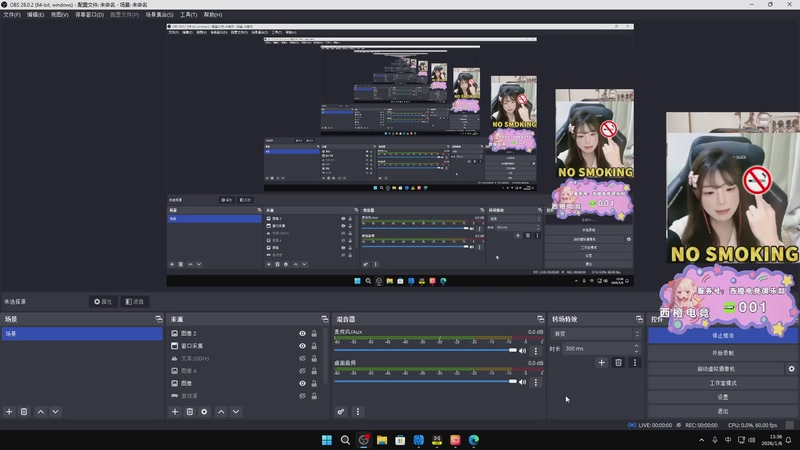Screen dimensions: 800x450
Task: Pop out the Audio Mixer dock
Action: (x=540, y=319)
